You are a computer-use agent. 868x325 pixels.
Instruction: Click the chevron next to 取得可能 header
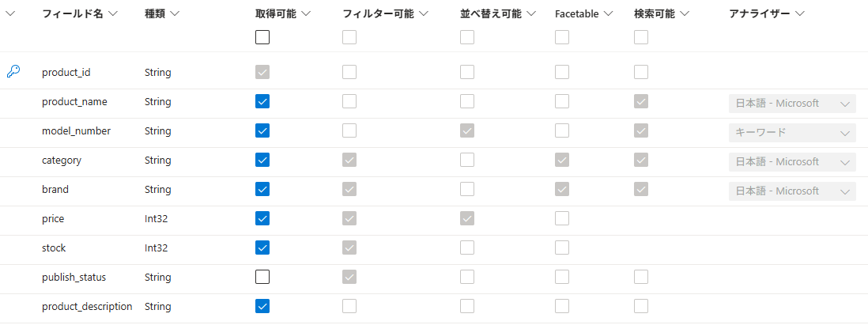(x=307, y=13)
